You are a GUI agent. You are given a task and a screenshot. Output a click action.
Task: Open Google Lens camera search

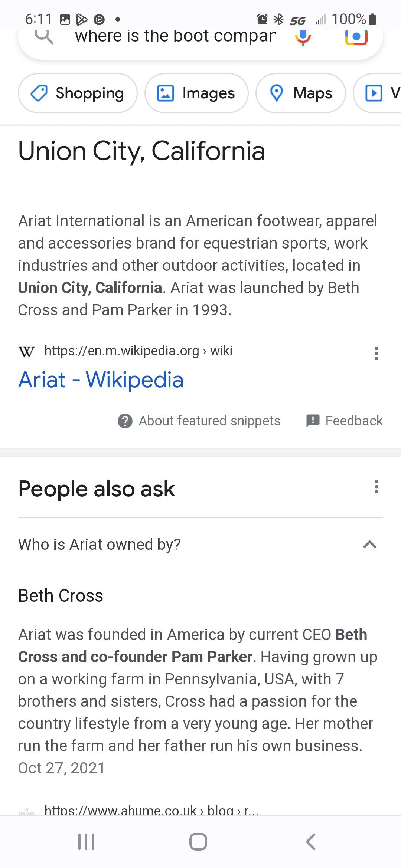356,37
